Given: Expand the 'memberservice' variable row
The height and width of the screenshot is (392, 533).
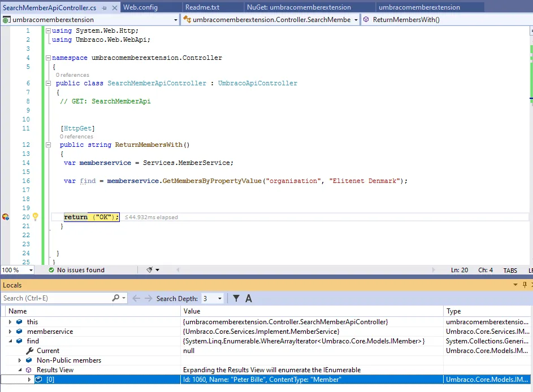Looking at the screenshot, I should (10, 332).
